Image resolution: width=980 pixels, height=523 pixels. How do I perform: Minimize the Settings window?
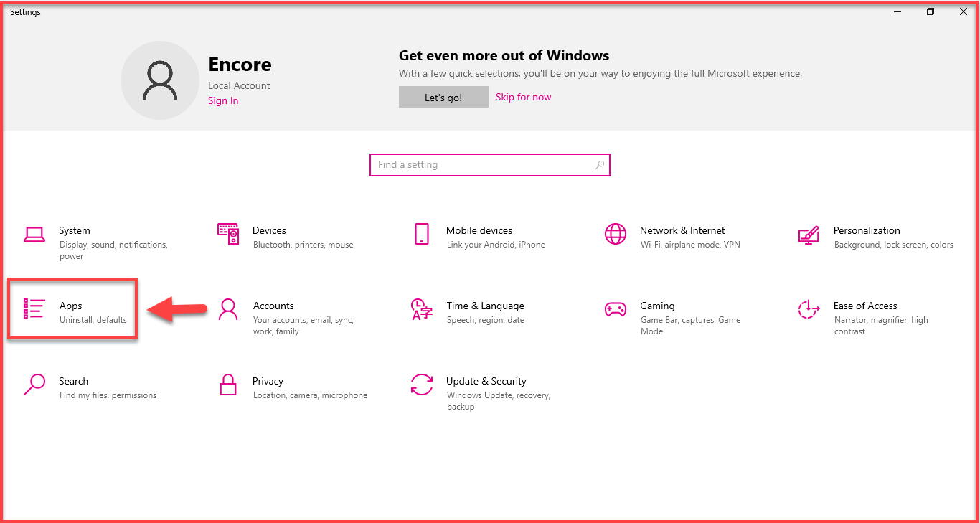[x=897, y=12]
